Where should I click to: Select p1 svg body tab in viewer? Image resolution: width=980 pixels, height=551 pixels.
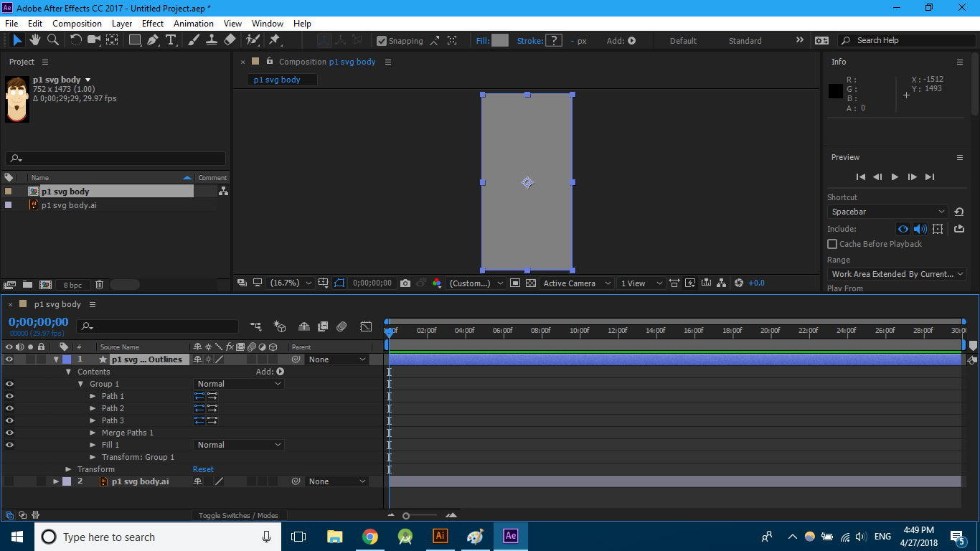click(x=281, y=80)
